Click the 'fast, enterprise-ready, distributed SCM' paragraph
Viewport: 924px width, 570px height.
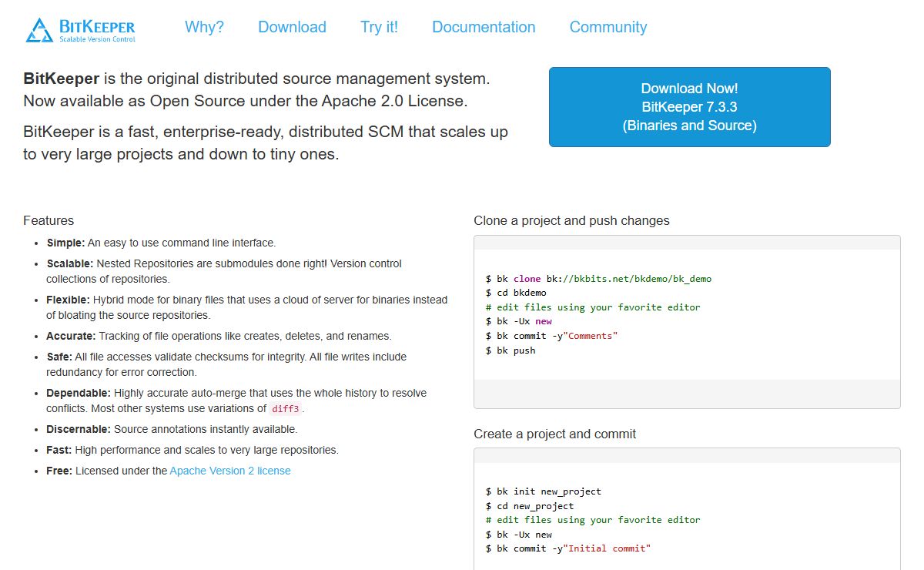coord(266,142)
